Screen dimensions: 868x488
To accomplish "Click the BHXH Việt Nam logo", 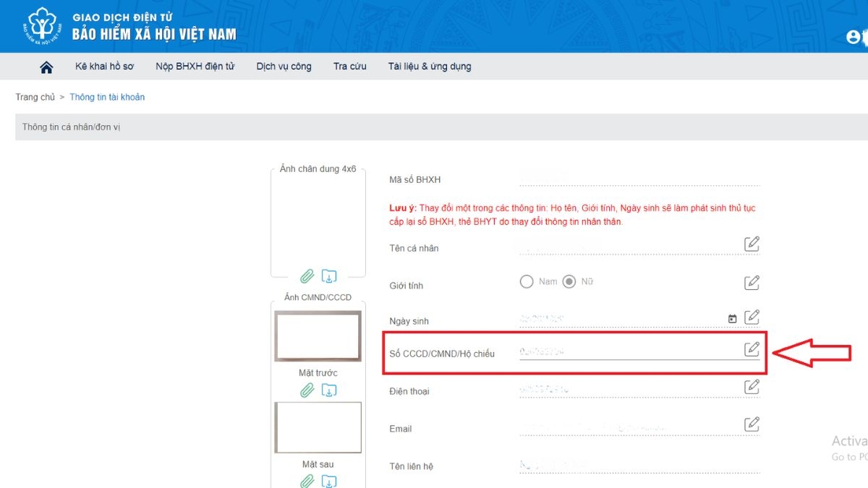I will pos(43,26).
